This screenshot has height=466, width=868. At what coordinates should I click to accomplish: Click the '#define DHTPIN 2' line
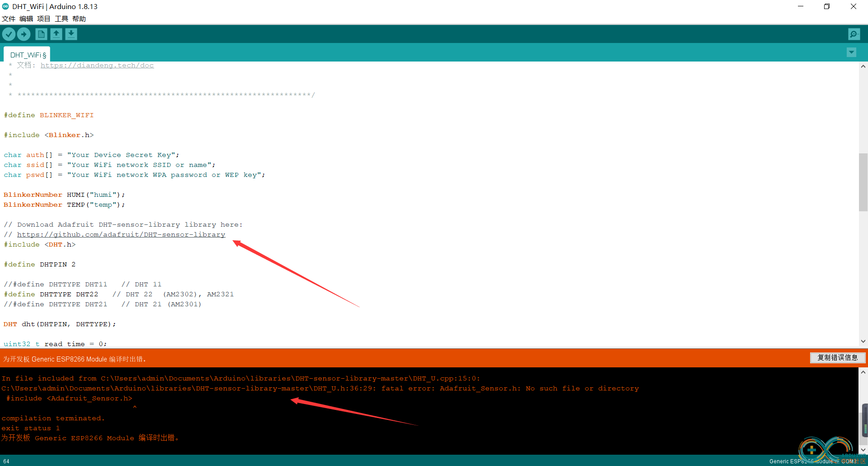pos(40,264)
